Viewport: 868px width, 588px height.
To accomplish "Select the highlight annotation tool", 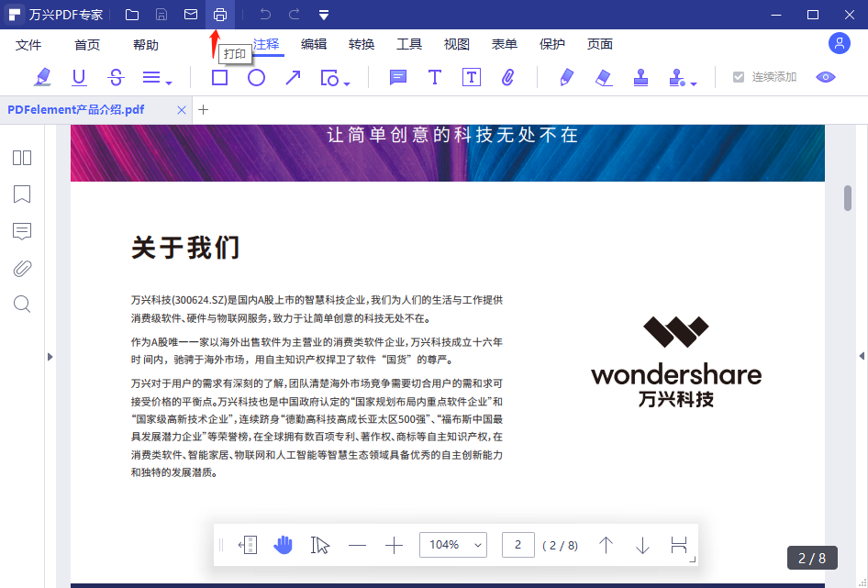I will (42, 77).
